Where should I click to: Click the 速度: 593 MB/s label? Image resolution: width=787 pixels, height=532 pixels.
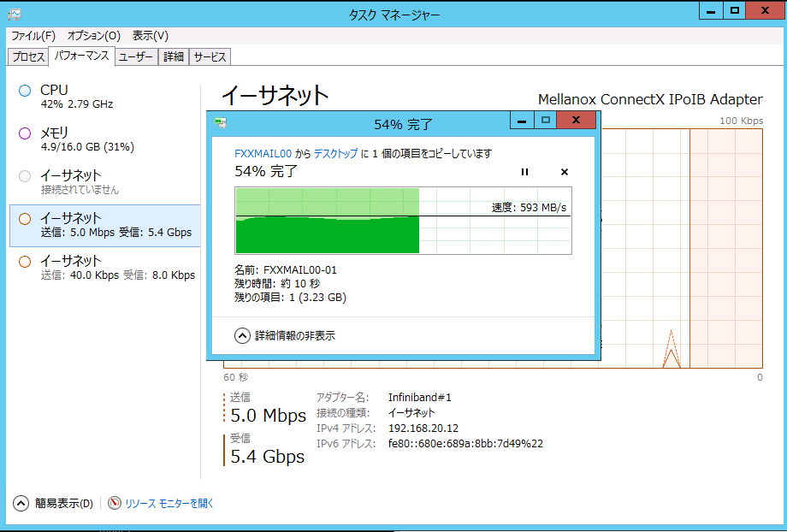click(529, 207)
